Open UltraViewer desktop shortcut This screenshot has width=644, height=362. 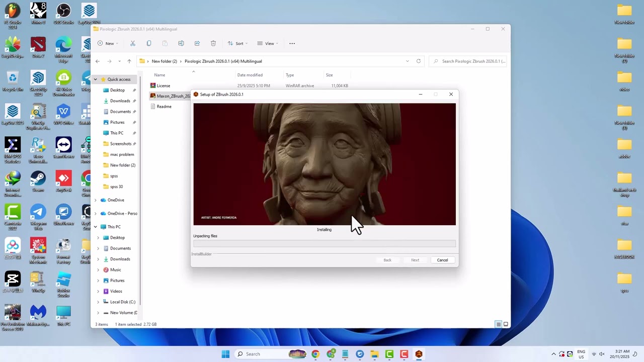pyautogui.click(x=63, y=215)
